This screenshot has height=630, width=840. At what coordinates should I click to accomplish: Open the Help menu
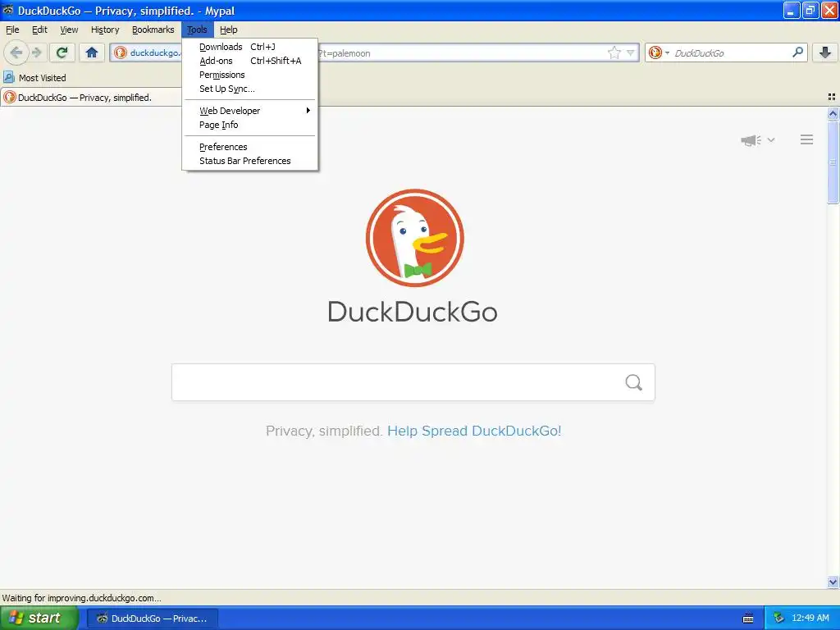pyautogui.click(x=229, y=30)
